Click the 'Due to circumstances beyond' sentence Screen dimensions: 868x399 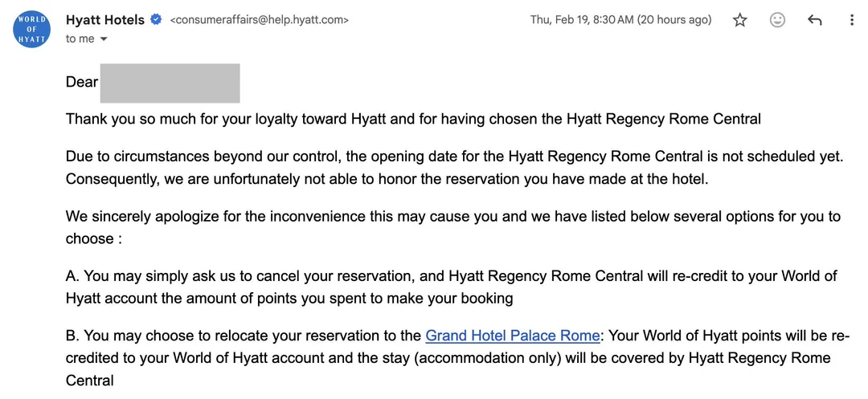(454, 157)
